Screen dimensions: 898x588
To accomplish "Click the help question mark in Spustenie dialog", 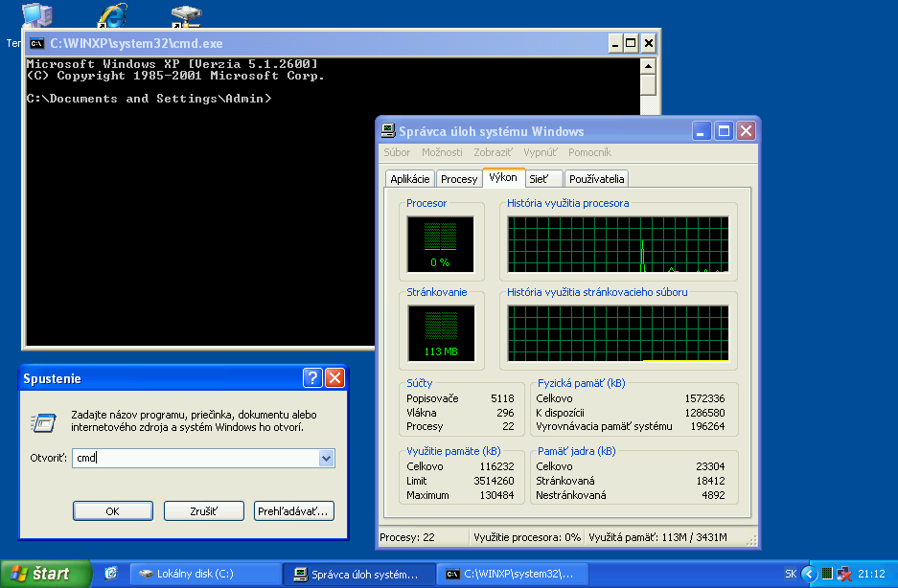I will click(x=312, y=377).
